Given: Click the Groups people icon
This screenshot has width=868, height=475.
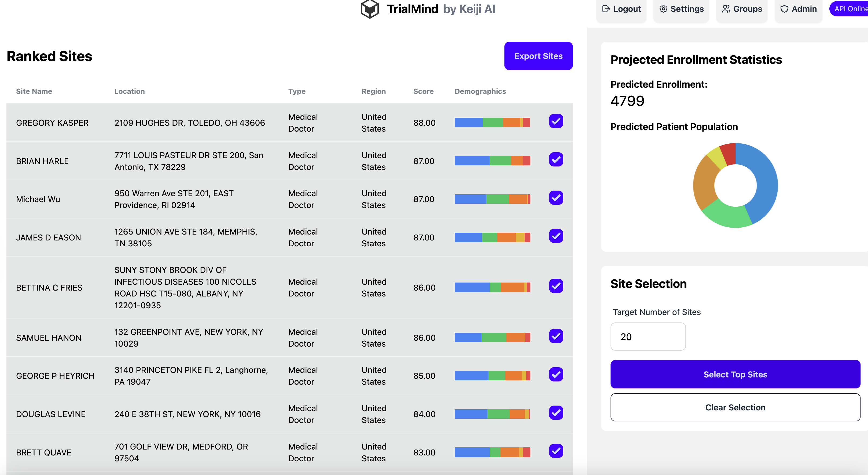Looking at the screenshot, I should pyautogui.click(x=726, y=9).
